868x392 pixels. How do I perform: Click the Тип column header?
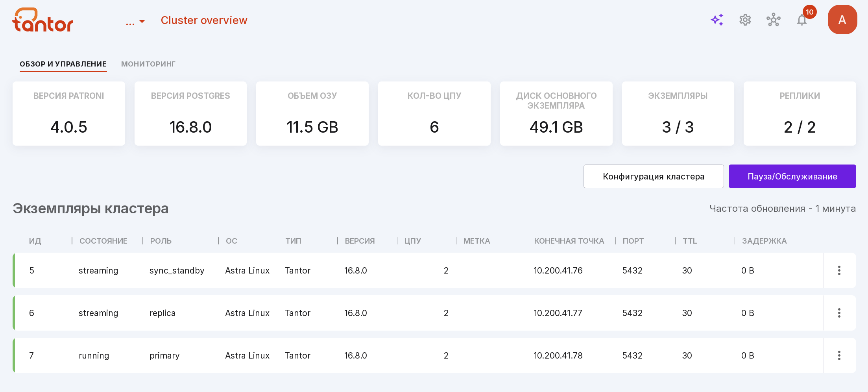coord(293,241)
